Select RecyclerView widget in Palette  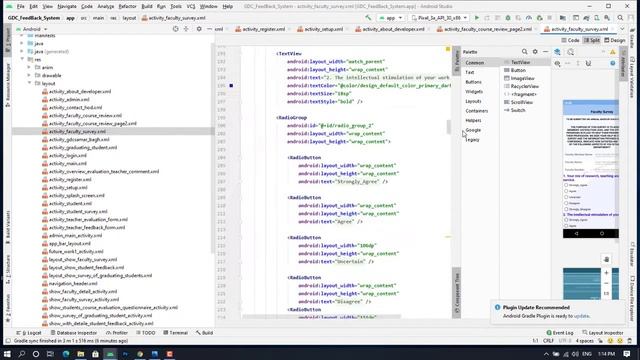pyautogui.click(x=522, y=87)
